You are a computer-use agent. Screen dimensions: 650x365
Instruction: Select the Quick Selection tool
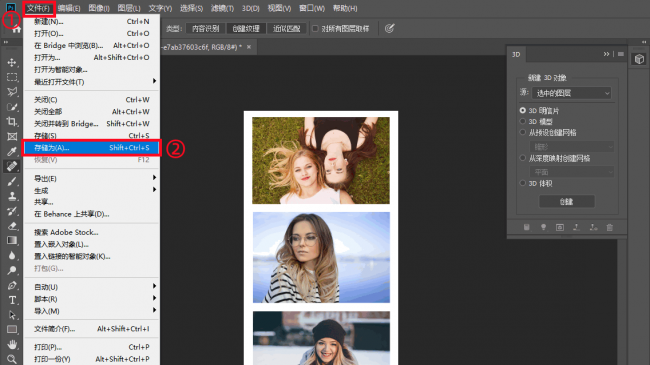(12, 107)
